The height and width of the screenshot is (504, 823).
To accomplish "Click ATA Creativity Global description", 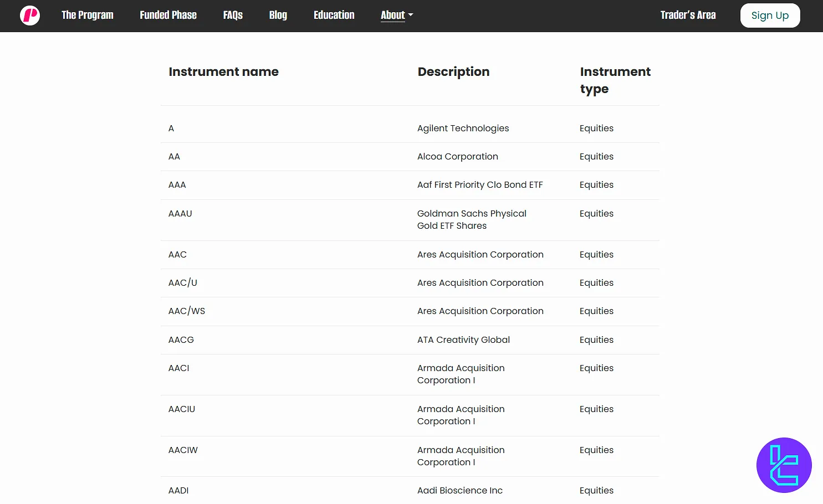I will point(463,340).
